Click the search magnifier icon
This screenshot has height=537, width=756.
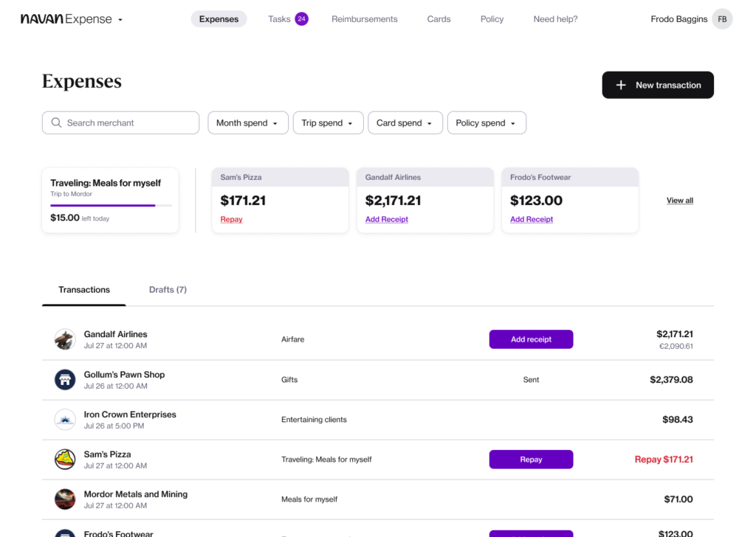coord(56,122)
